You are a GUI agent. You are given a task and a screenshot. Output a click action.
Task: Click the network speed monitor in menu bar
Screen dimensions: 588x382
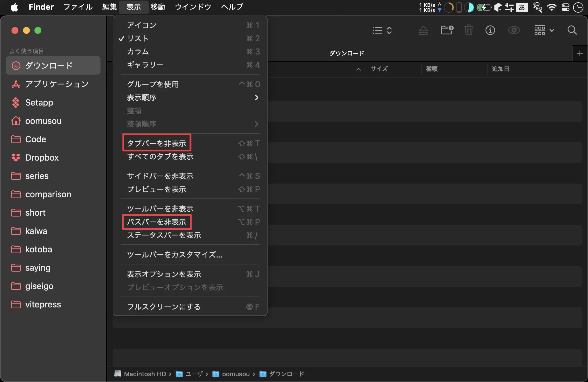click(430, 7)
